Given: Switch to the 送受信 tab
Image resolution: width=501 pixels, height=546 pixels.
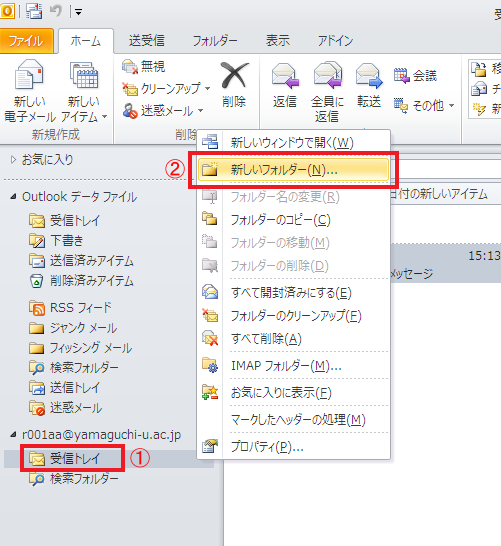Looking at the screenshot, I should point(147,41).
